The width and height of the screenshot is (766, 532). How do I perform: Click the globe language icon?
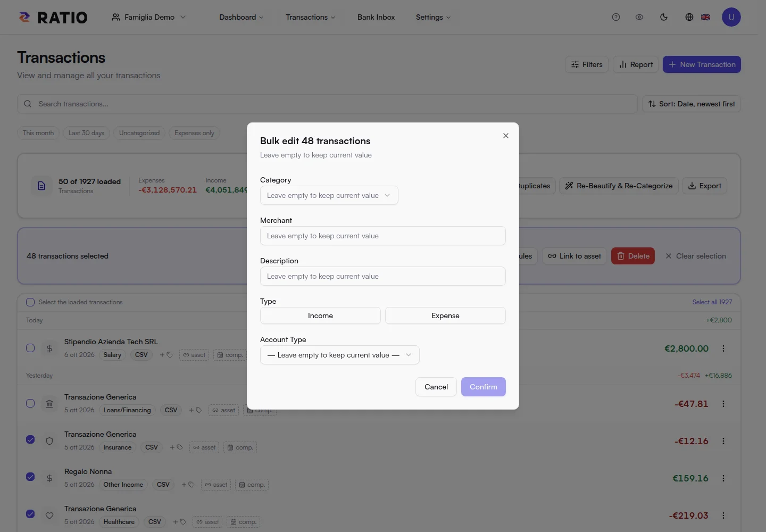tap(689, 17)
